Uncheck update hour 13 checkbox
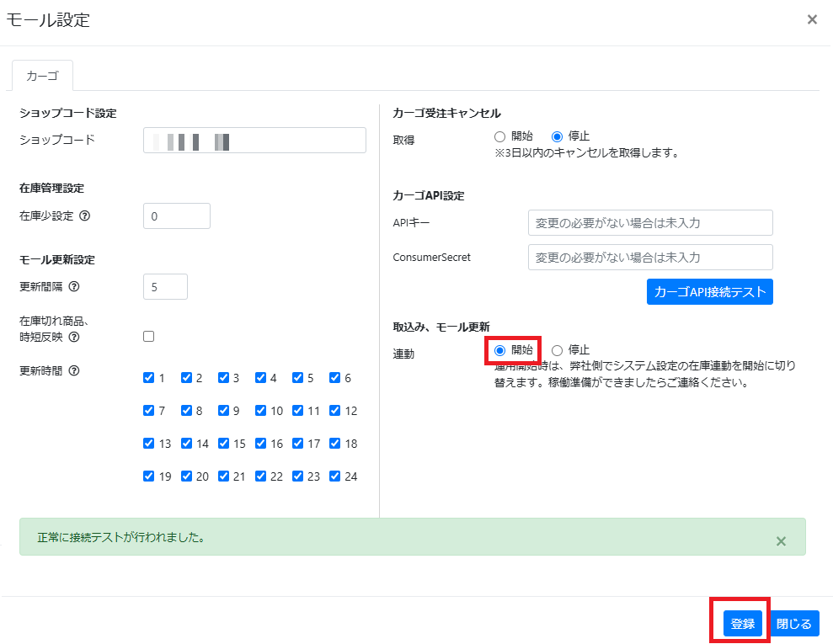833x644 pixels. pyautogui.click(x=149, y=444)
